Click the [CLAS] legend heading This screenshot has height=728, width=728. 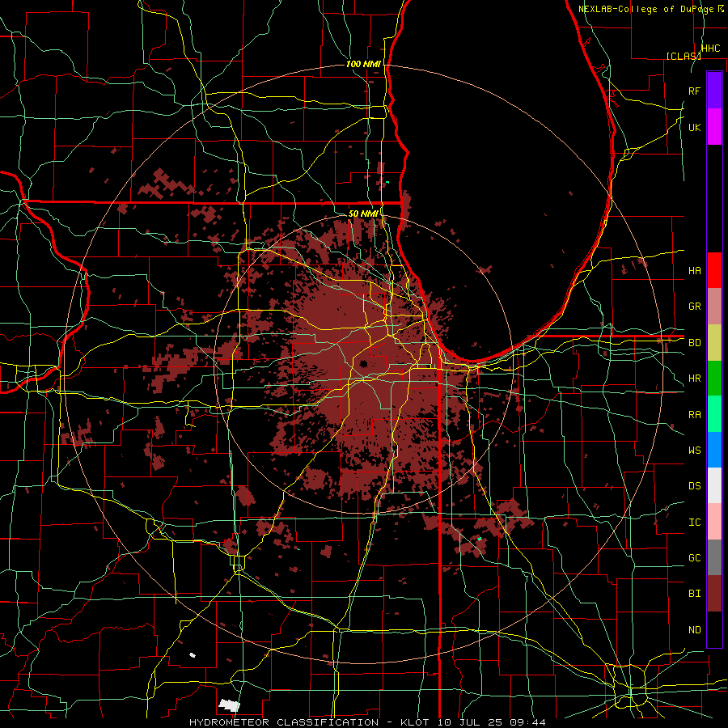coord(684,56)
